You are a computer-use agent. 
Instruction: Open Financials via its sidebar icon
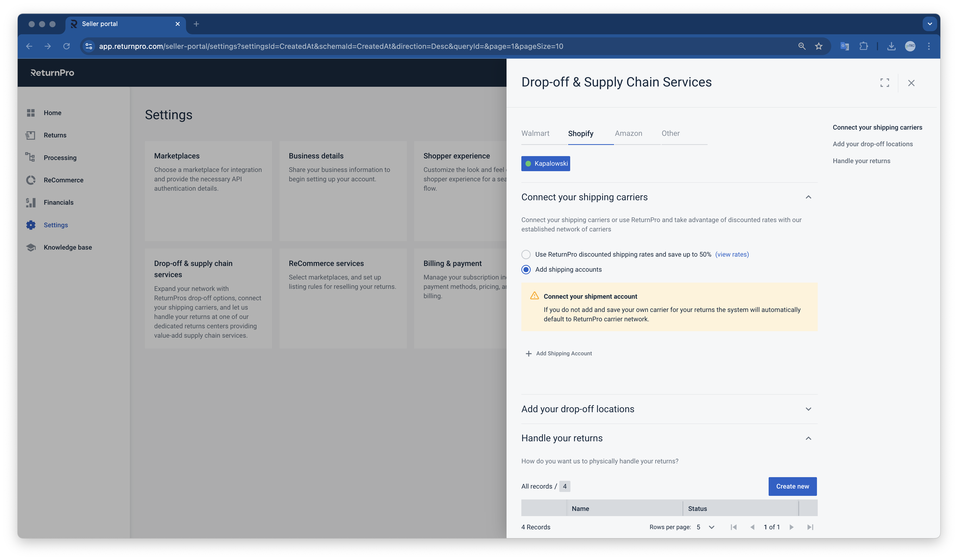[x=31, y=202]
